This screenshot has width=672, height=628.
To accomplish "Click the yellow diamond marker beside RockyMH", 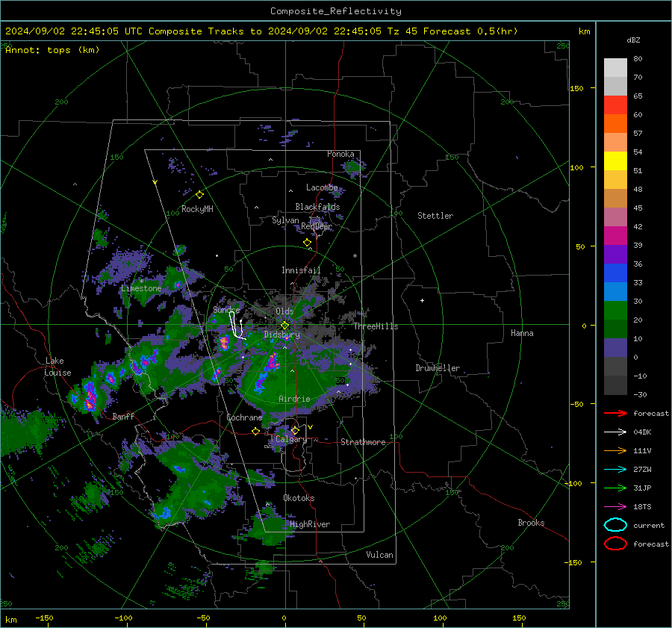I will [199, 195].
